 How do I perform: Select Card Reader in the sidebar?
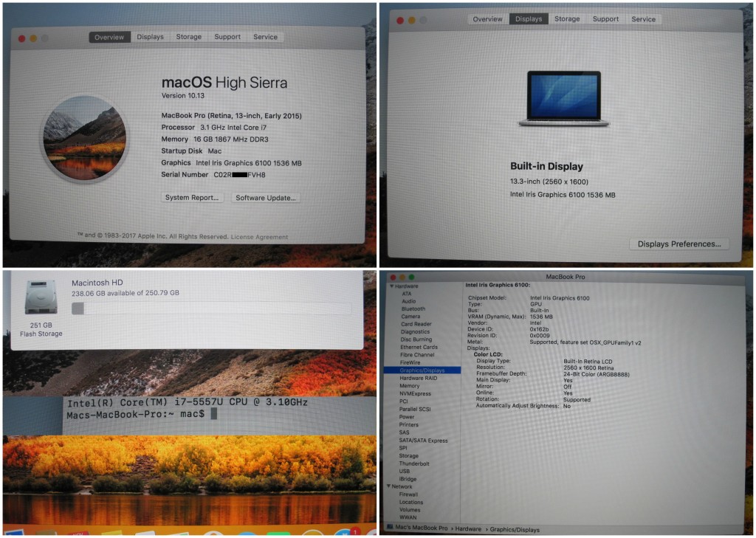click(416, 325)
